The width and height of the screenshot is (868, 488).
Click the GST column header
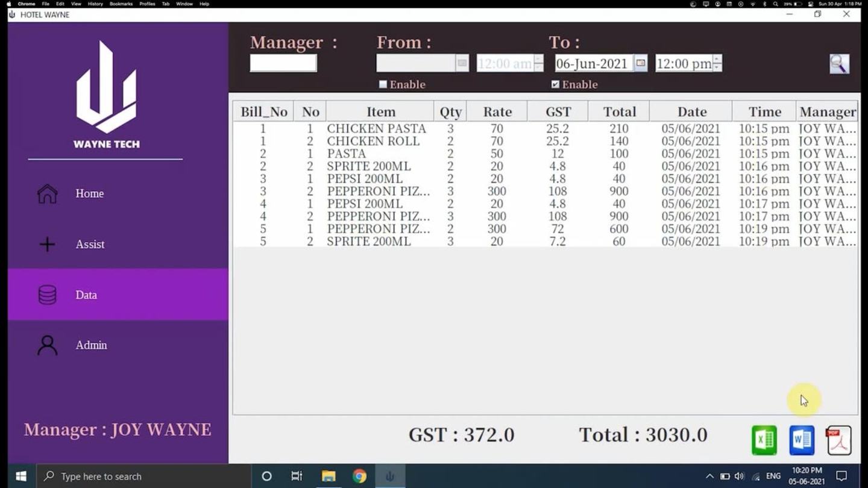[558, 111]
